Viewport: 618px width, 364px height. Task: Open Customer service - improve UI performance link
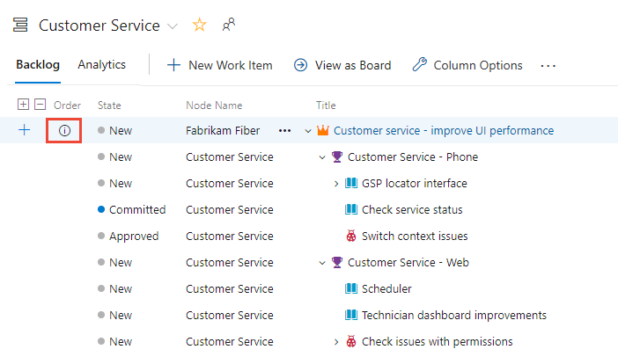444,130
